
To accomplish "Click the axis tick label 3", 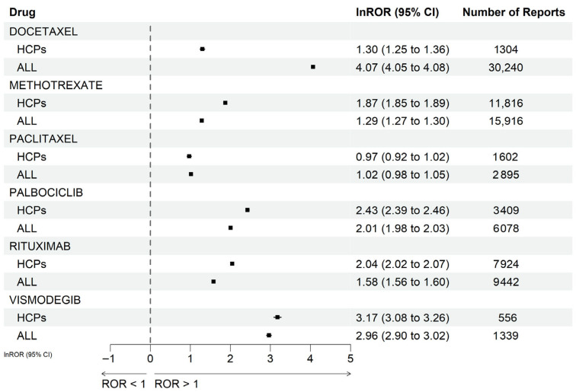I will coord(270,359).
